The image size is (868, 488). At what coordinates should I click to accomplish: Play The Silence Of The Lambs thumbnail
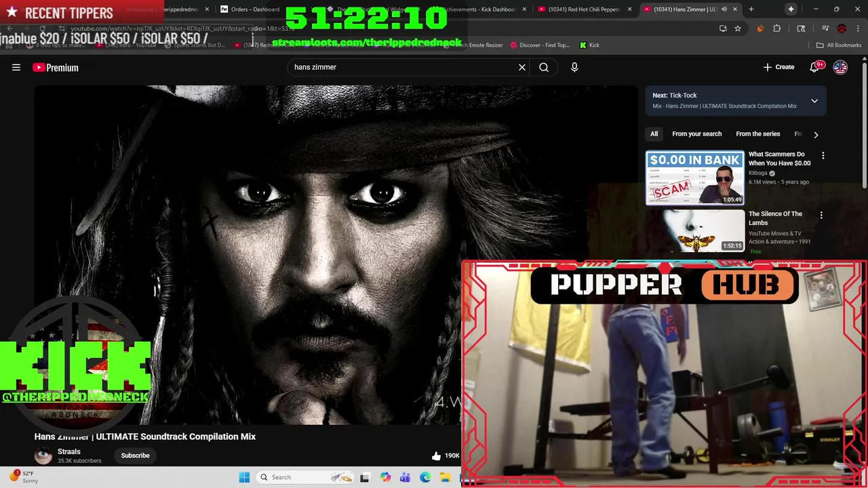695,230
